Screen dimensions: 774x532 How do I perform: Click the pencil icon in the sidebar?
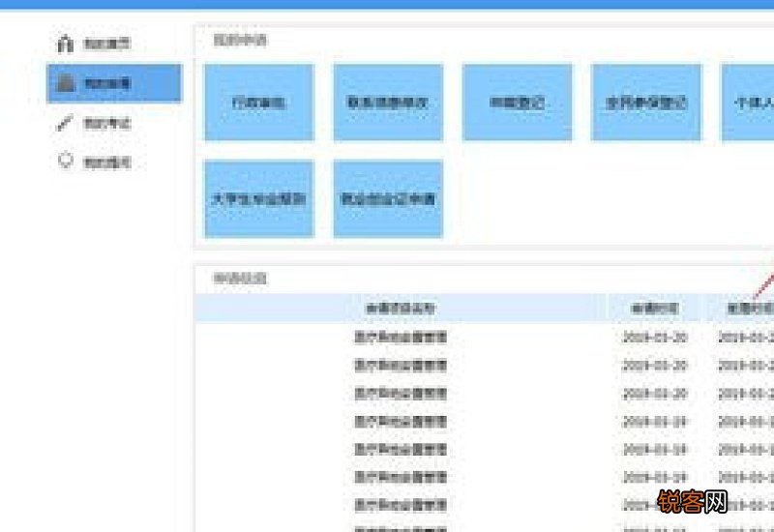pos(65,123)
